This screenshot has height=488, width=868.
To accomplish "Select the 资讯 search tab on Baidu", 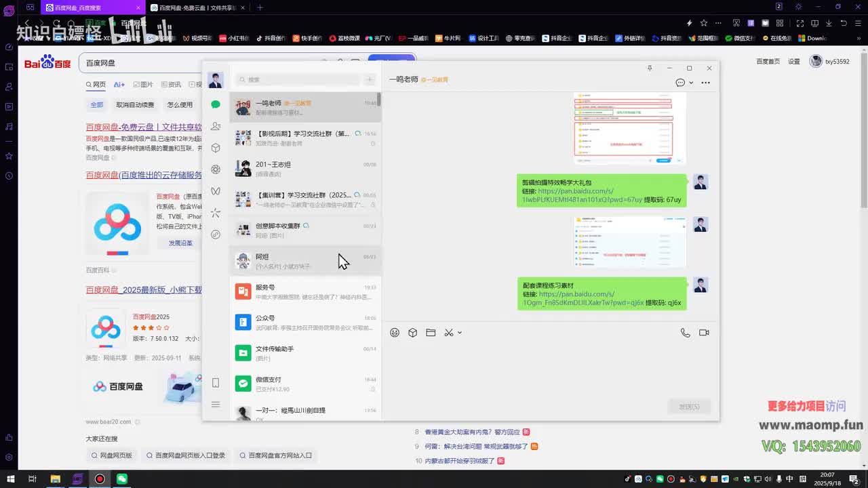I will (171, 85).
